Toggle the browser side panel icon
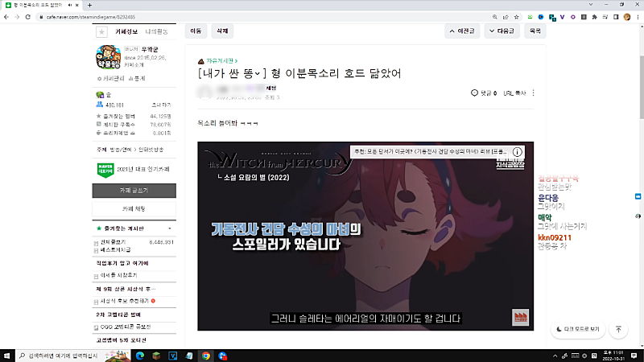Screen dimensions: 644x362 point(616,17)
